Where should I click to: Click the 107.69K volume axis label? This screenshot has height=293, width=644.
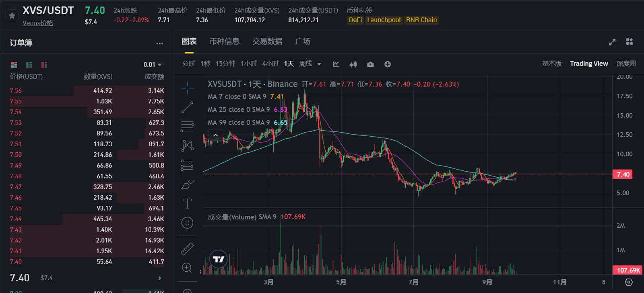[x=627, y=270]
